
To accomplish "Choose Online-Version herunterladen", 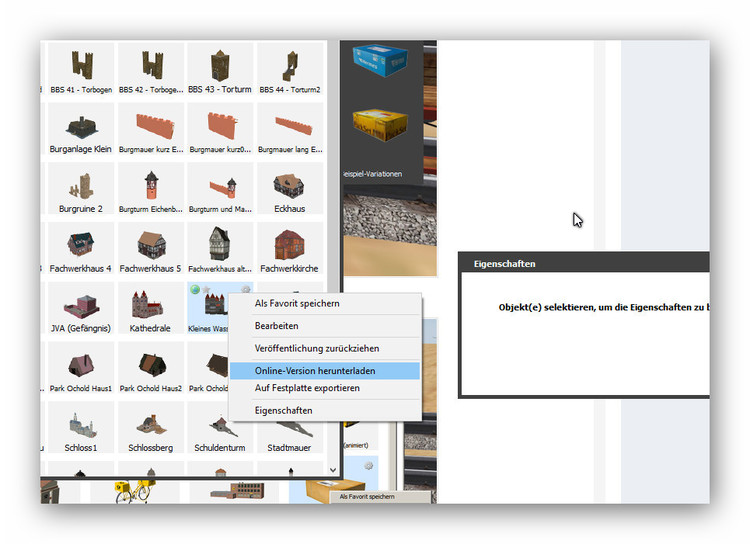I will (x=325, y=371).
